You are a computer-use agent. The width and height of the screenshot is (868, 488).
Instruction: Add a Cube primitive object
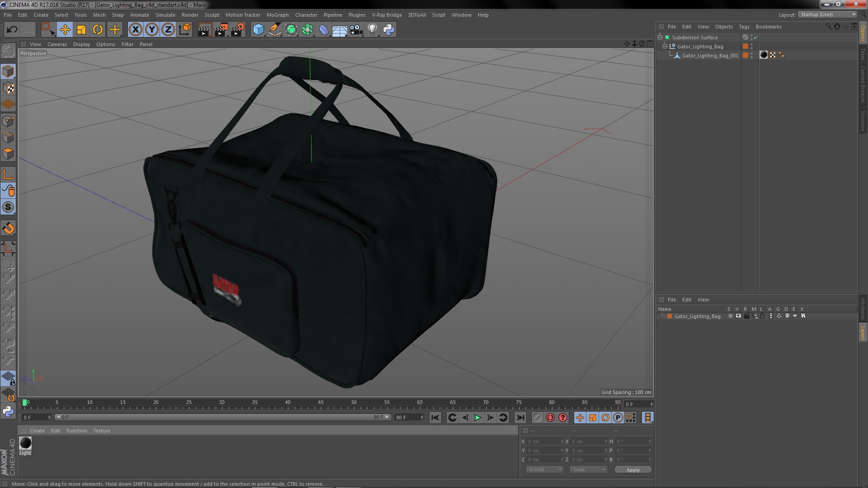[258, 30]
